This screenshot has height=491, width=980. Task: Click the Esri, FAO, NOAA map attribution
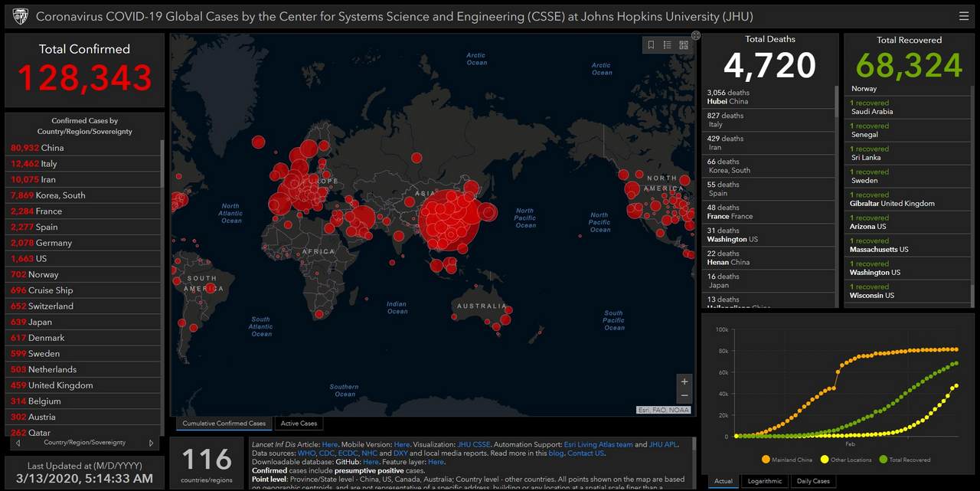pyautogui.click(x=664, y=411)
